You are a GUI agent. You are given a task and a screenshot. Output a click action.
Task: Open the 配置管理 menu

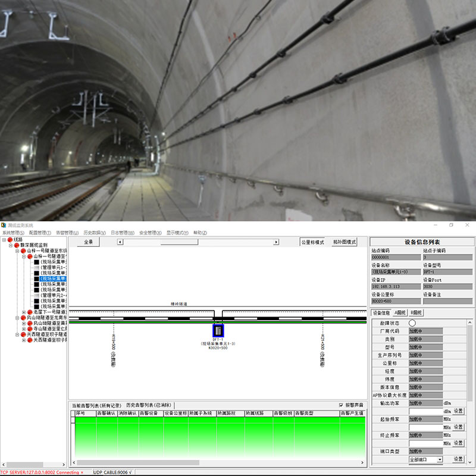40,233
